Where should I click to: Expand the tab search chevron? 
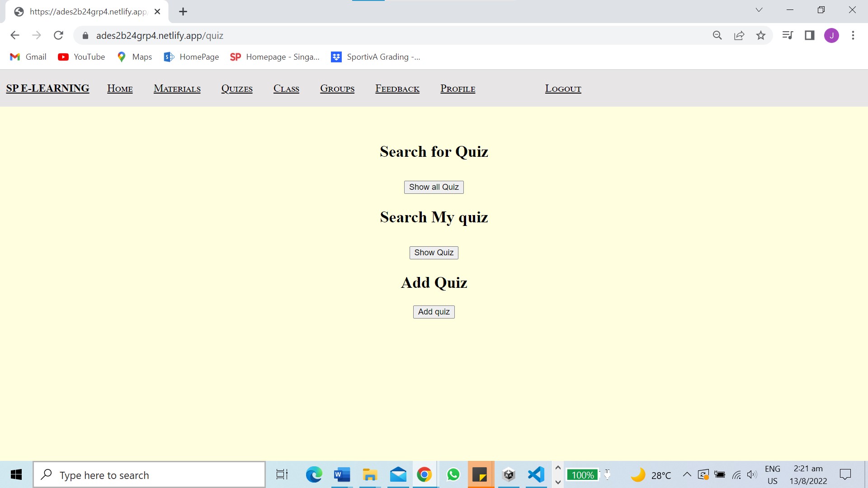click(x=759, y=10)
